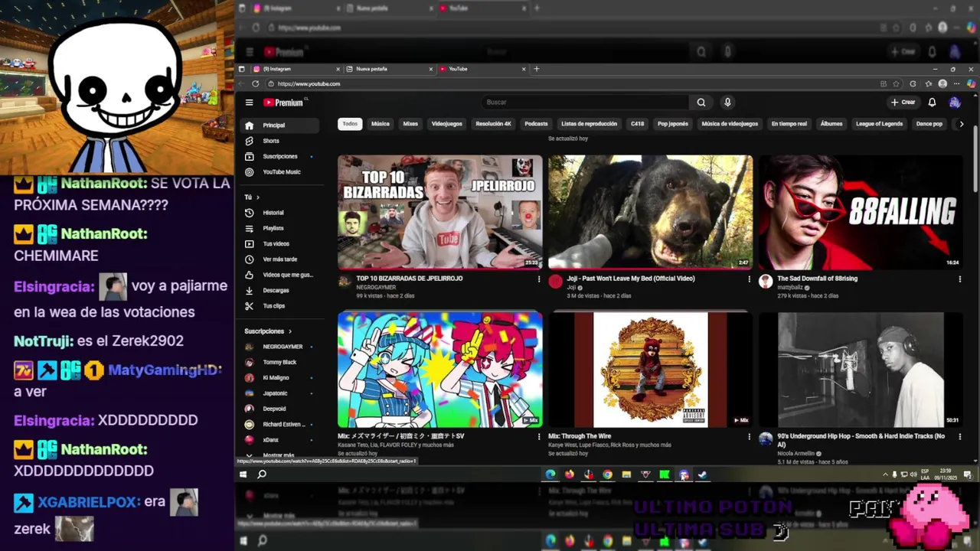Play the anime Miku and Teto mix thumbnail
980x551 pixels.
pos(440,370)
